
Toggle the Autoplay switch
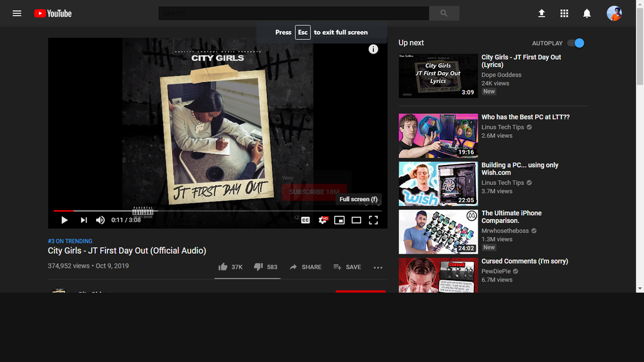[576, 43]
